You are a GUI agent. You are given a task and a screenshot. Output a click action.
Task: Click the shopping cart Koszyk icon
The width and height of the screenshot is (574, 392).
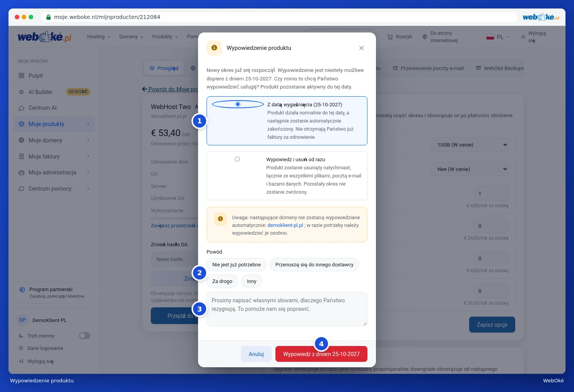[x=390, y=37]
